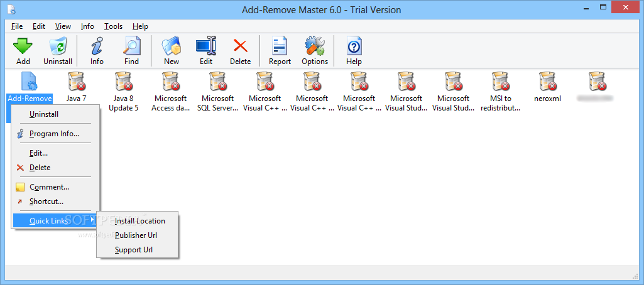The image size is (644, 285).
Task: Open the Help menu in menu bar
Action: pos(140,26)
